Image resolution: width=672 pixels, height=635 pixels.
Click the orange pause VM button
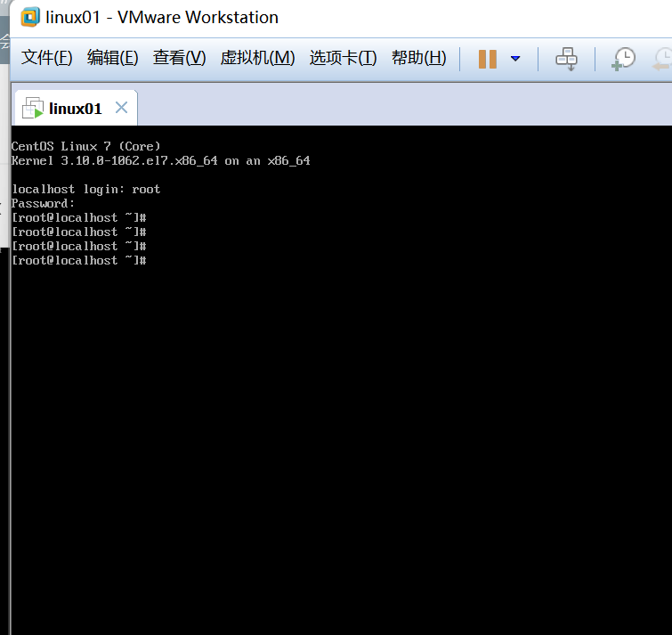pos(487,59)
